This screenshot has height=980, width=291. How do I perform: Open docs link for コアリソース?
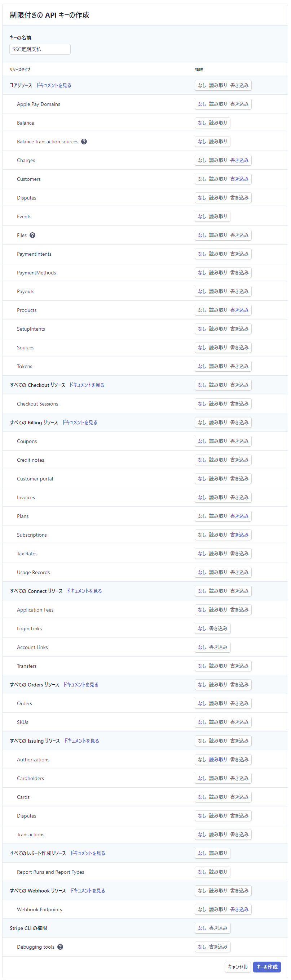pyautogui.click(x=53, y=85)
